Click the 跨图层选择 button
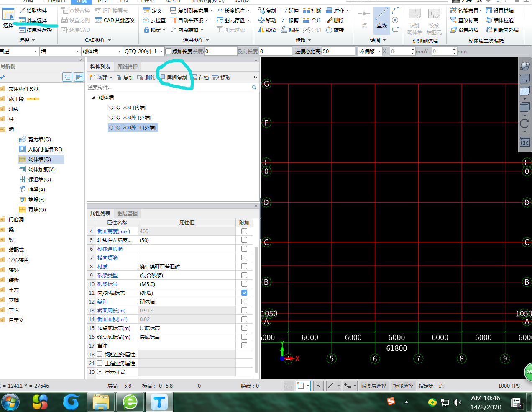Image resolution: width=532 pixels, height=412 pixels. click(x=373, y=386)
